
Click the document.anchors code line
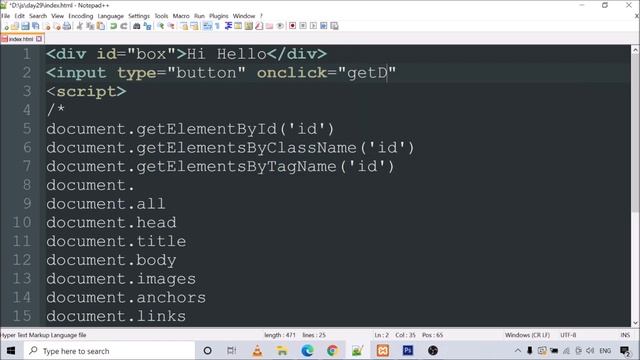(126, 298)
